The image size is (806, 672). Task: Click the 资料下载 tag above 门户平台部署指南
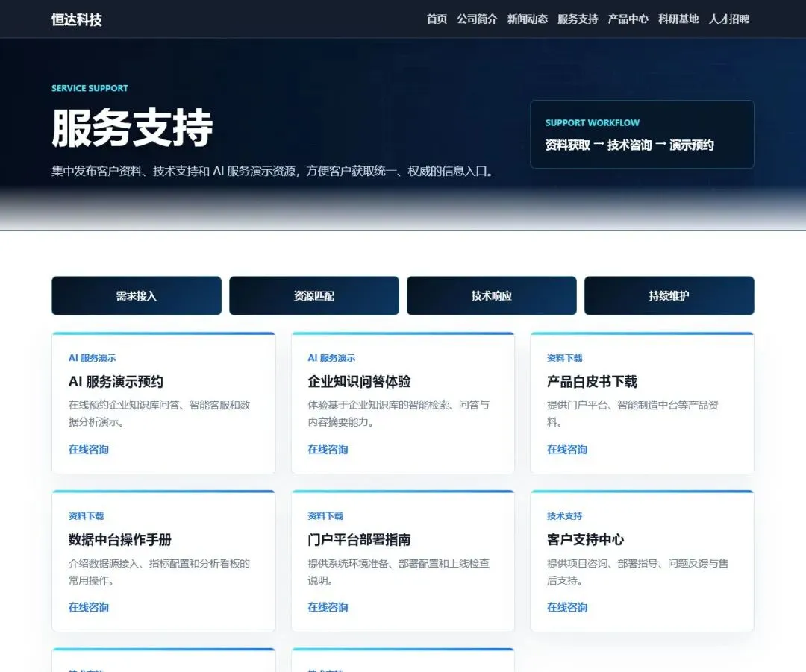point(325,516)
